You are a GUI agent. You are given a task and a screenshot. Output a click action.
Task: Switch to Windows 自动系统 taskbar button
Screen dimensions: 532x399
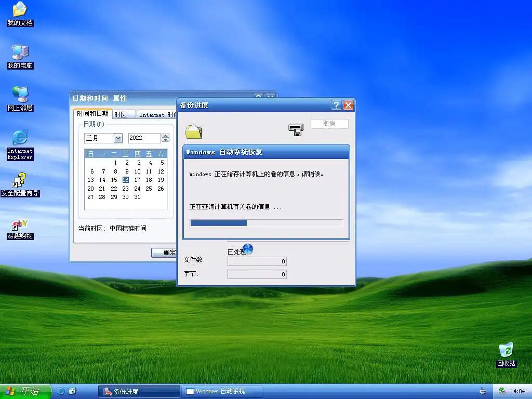click(222, 392)
